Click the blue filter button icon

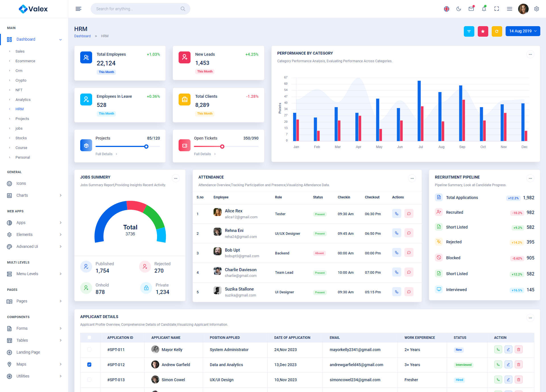(x=469, y=31)
